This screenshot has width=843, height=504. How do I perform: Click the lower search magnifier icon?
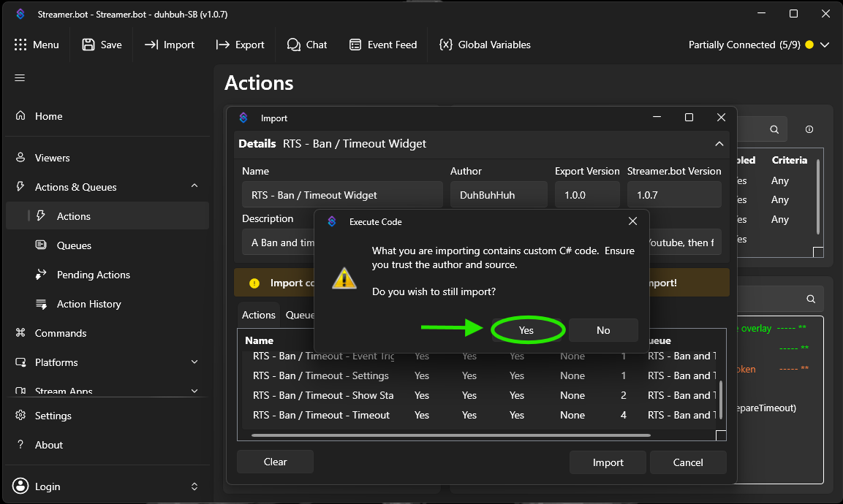point(811,299)
